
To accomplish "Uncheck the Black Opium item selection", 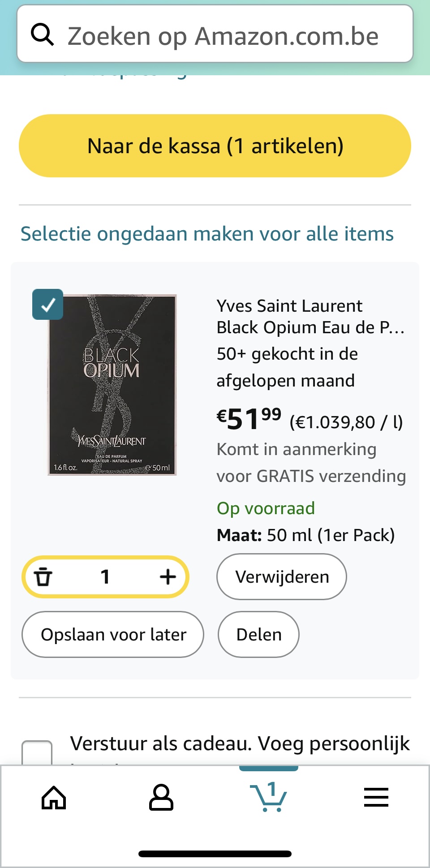I will [47, 305].
